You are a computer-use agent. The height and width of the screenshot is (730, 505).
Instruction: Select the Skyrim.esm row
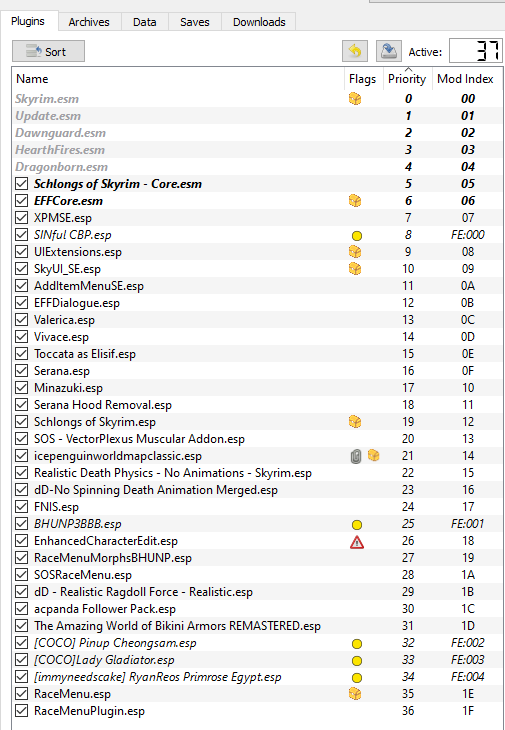[x=257, y=99]
